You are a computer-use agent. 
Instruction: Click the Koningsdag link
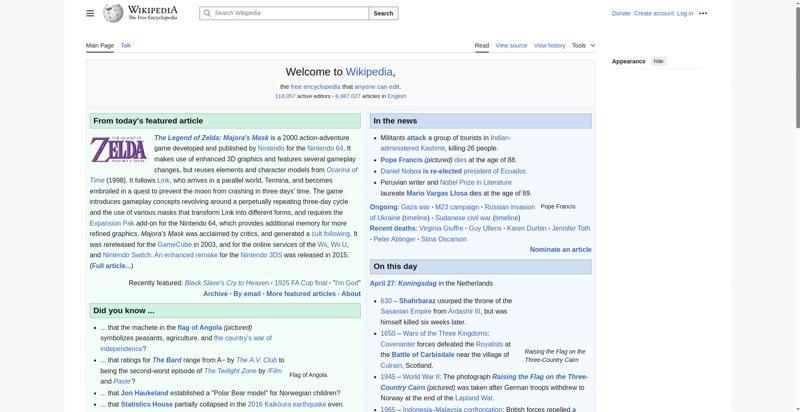coord(417,283)
